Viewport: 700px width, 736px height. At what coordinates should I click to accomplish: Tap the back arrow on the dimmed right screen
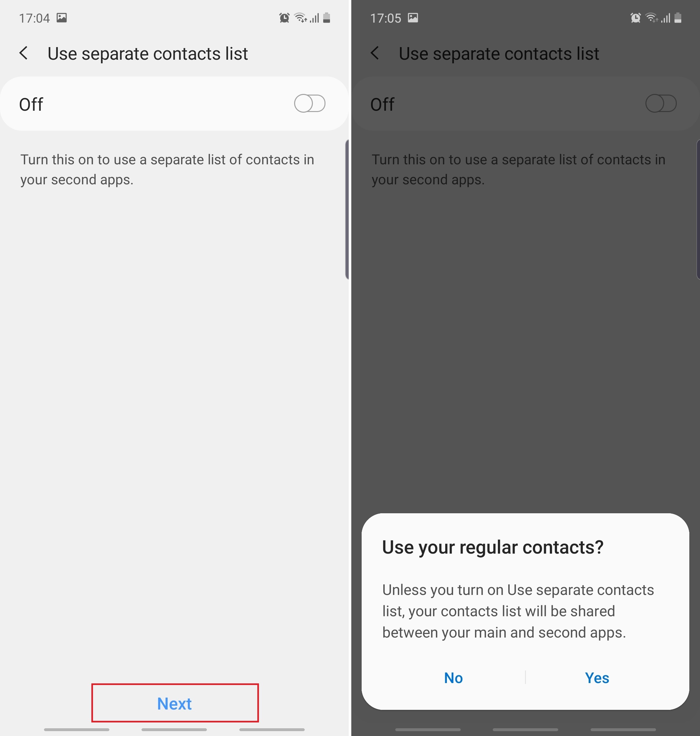point(375,53)
